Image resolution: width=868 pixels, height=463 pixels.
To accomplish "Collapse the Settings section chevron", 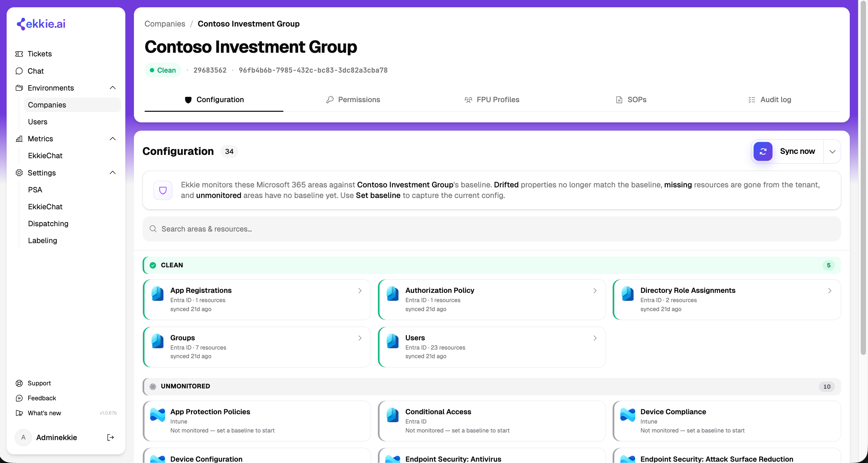I will click(x=112, y=173).
